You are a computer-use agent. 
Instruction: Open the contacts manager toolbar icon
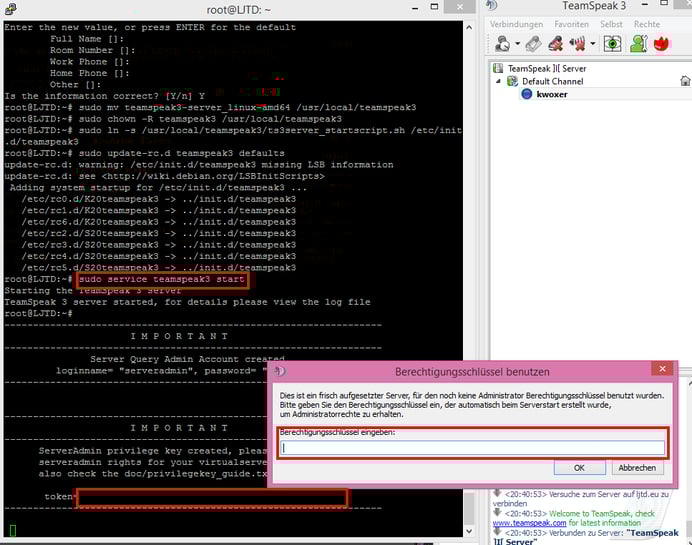(x=637, y=44)
